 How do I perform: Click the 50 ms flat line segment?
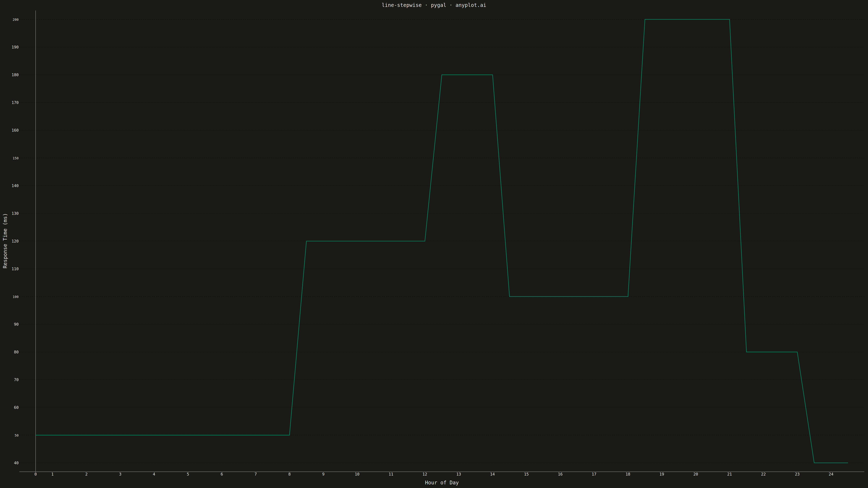click(x=162, y=435)
